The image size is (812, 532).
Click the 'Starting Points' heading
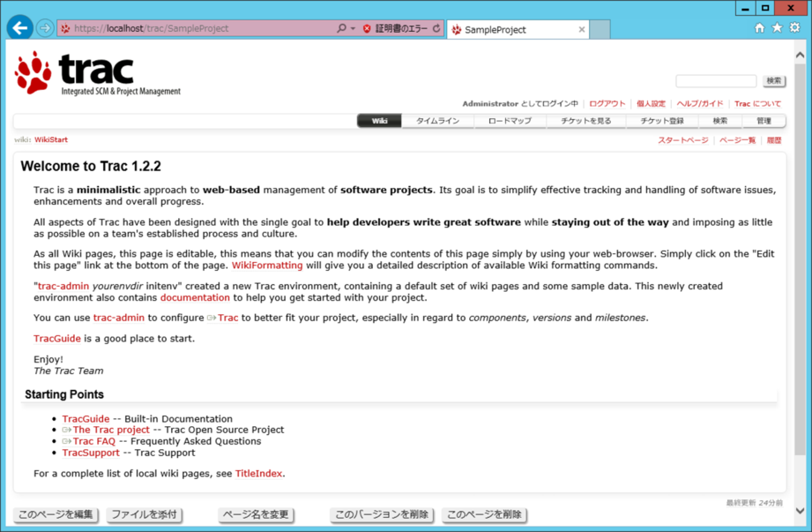[x=64, y=394]
